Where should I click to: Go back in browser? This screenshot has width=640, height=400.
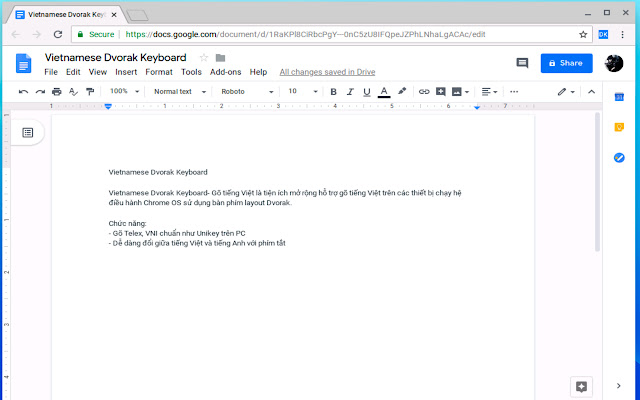point(16,34)
